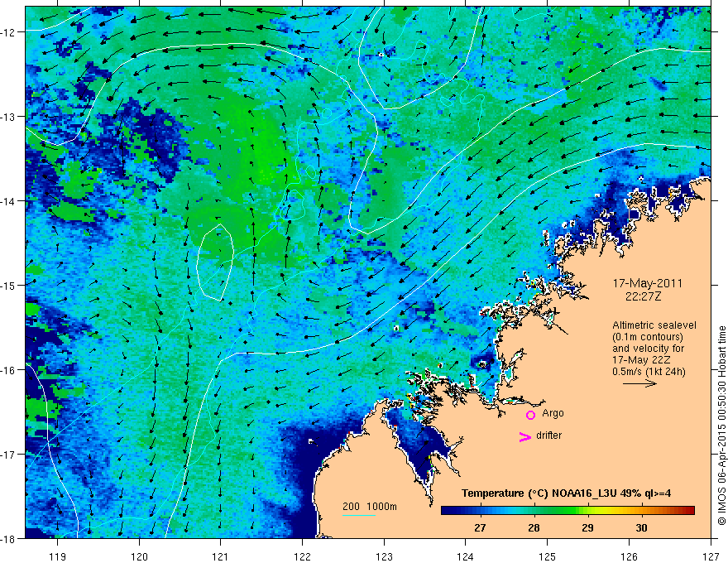The height and width of the screenshot is (563, 728).
Task: Click the magenta drifter arrow symbol
Action: [524, 436]
